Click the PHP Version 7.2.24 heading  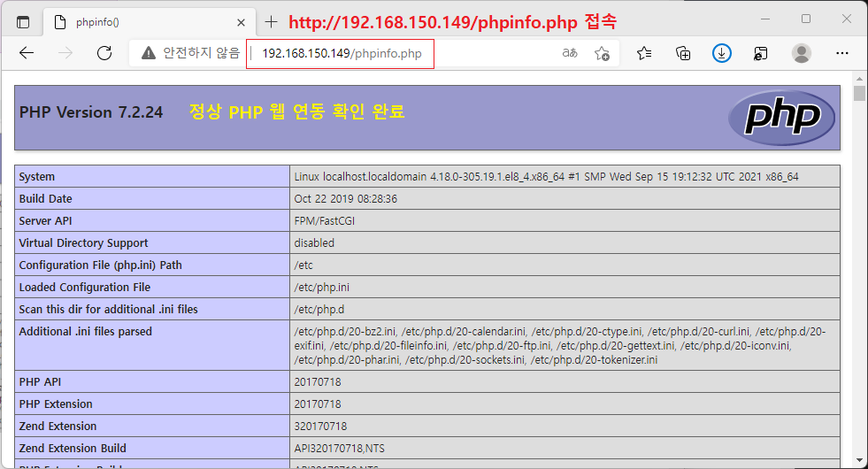click(x=91, y=112)
